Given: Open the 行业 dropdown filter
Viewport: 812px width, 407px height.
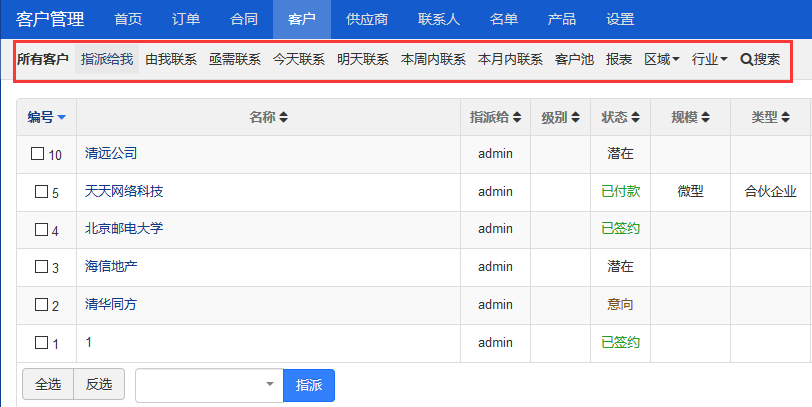Looking at the screenshot, I should [x=709, y=60].
